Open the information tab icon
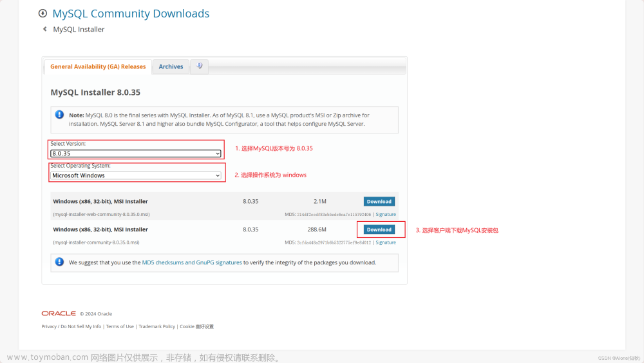The image size is (644, 363). tap(199, 66)
